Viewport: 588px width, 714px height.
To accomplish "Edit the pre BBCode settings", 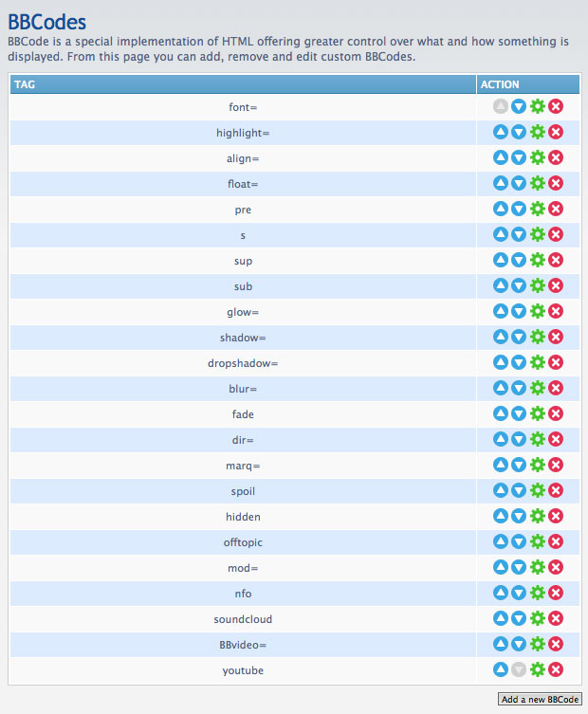I will tap(538, 209).
